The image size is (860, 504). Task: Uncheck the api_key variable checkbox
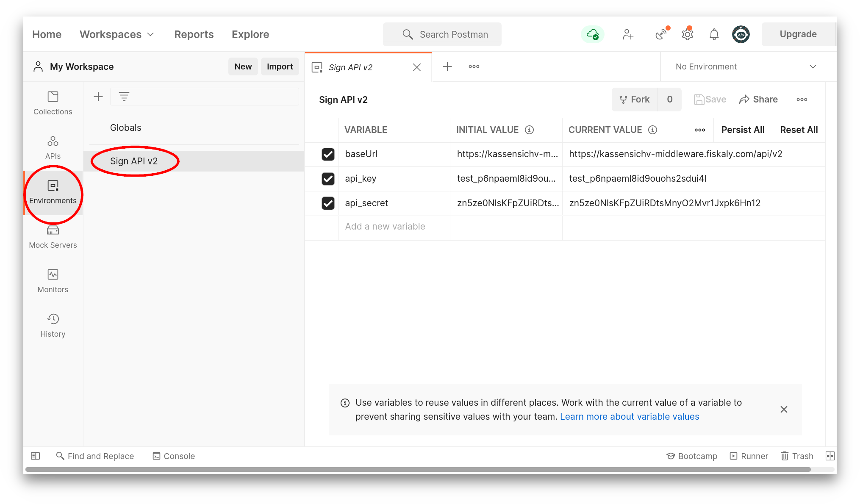tap(328, 179)
